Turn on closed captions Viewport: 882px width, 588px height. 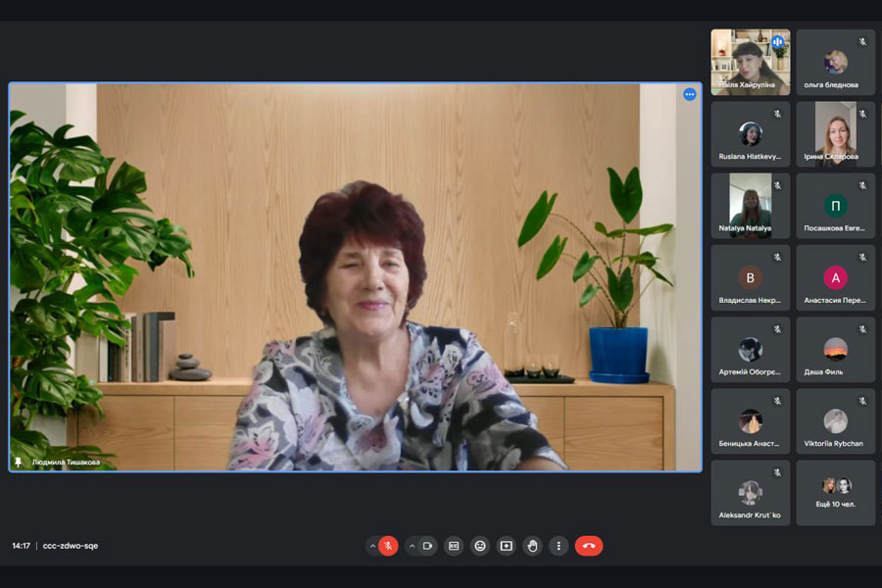(454, 546)
